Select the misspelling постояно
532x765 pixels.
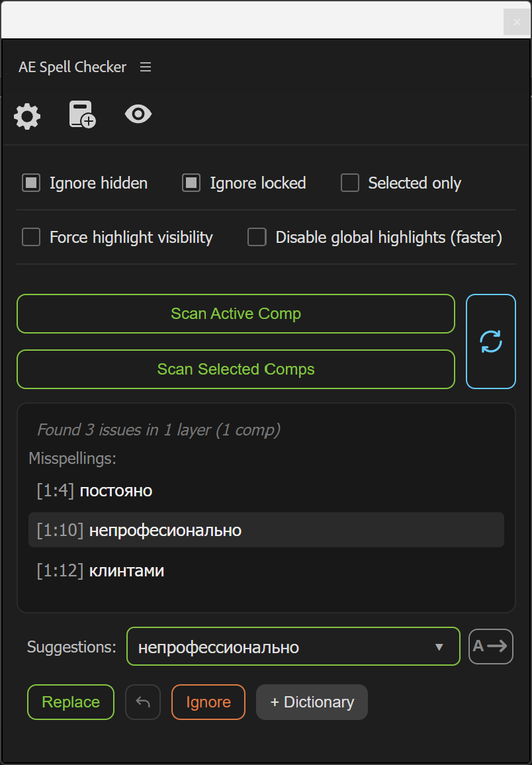tap(266, 490)
